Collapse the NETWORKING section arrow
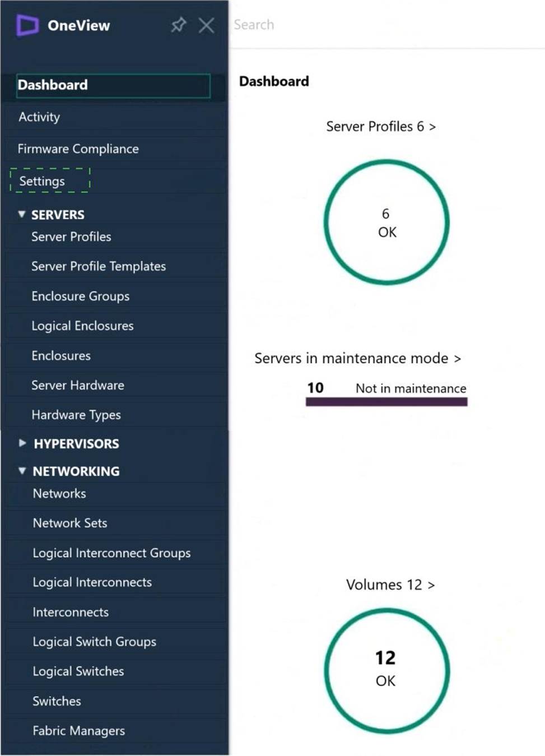 pos(22,471)
